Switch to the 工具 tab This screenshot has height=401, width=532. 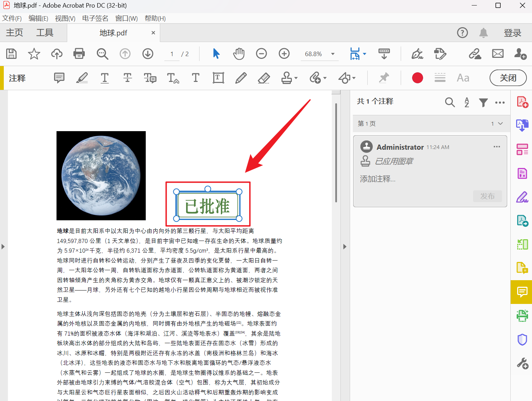pos(44,32)
